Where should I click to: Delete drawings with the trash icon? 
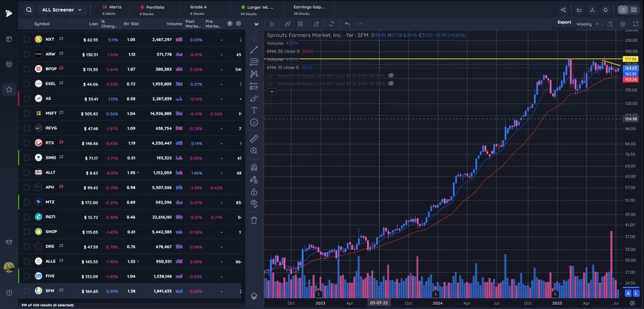(254, 219)
